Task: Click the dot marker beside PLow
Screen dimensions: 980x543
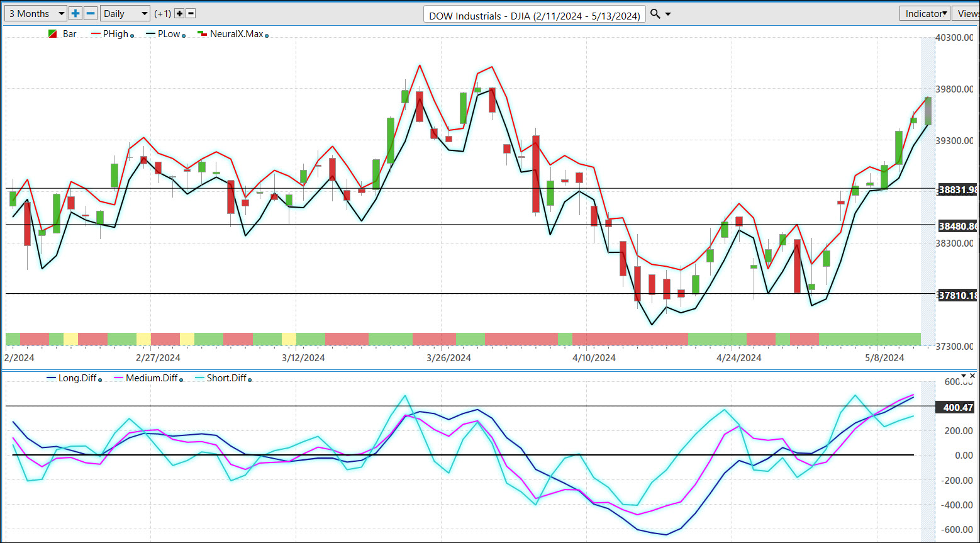Action: (x=184, y=36)
